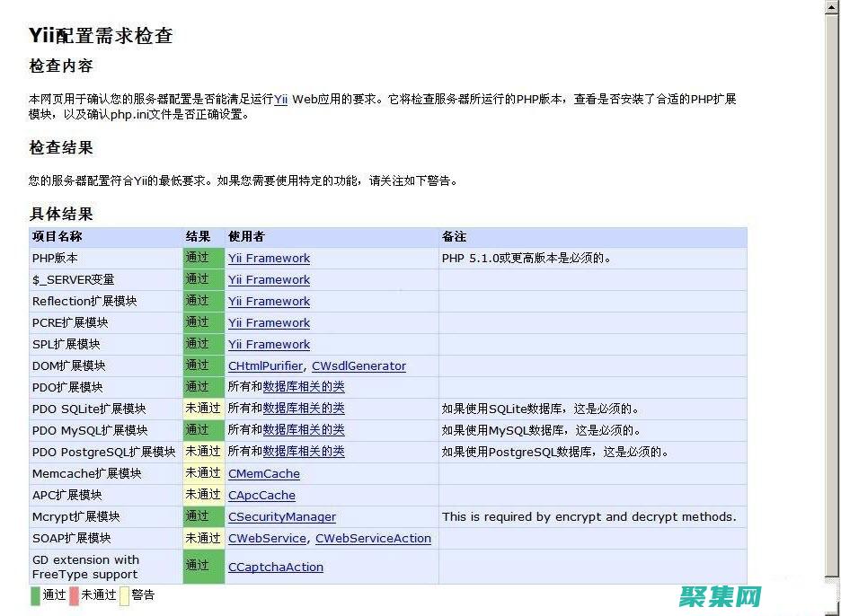Open the CWebServiceAction link
The height and width of the screenshot is (616, 841).
pos(372,538)
